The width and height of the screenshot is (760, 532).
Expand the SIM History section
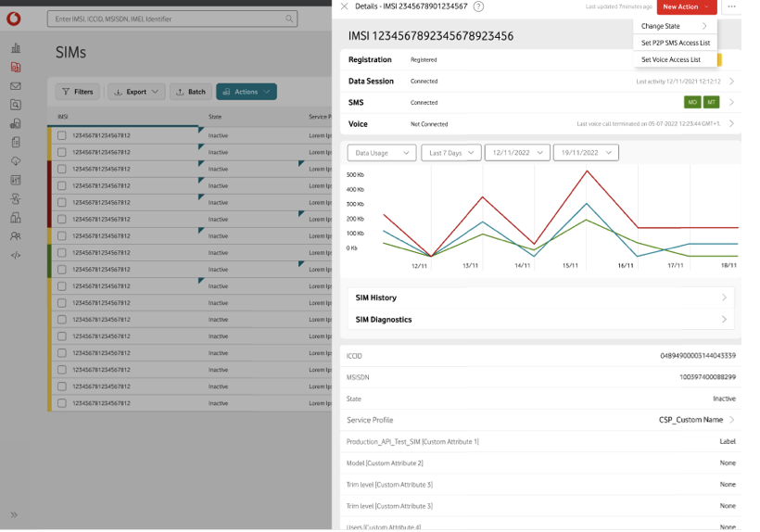click(540, 298)
